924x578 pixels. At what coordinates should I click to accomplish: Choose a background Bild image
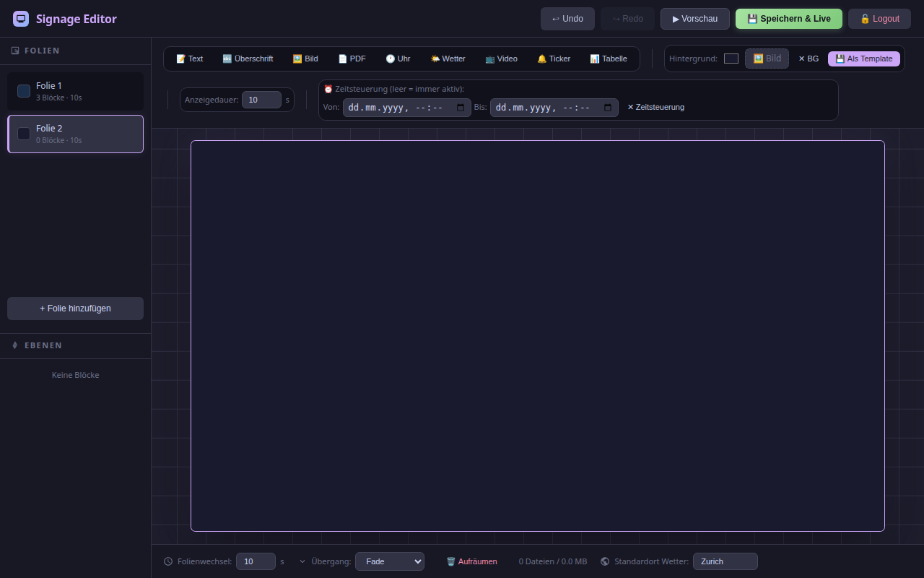tap(767, 59)
